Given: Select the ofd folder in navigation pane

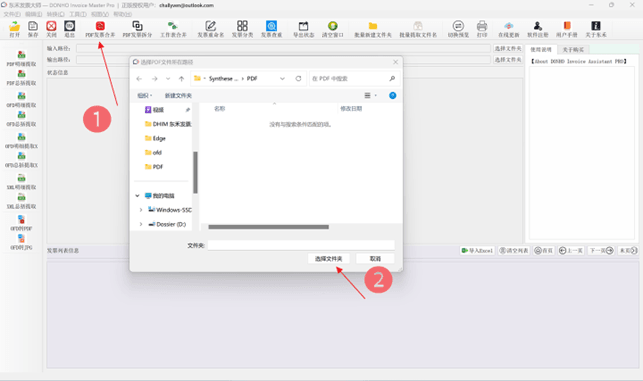Looking at the screenshot, I should [x=153, y=153].
